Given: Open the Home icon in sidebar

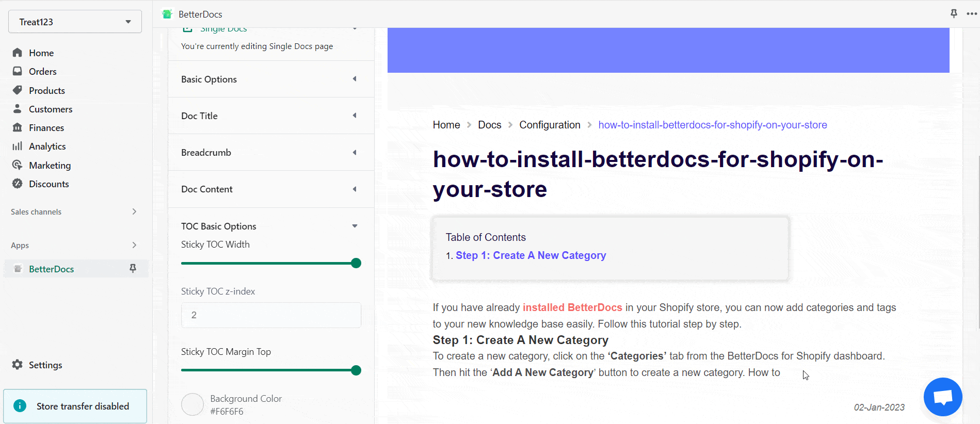Looking at the screenshot, I should [18, 53].
